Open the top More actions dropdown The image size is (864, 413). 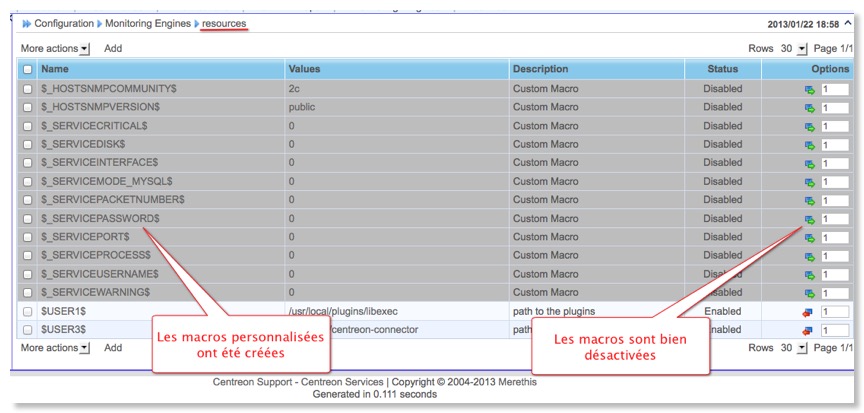(x=55, y=48)
